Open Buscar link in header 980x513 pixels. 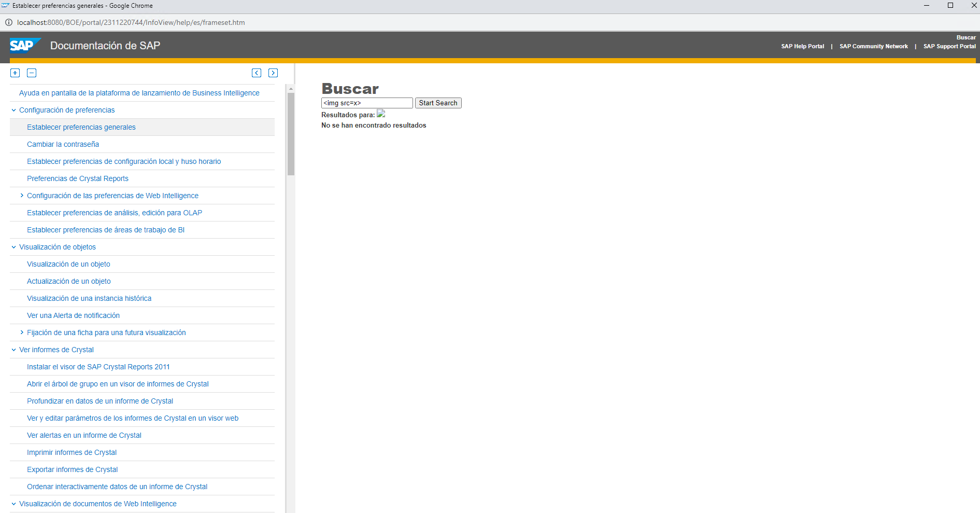pos(966,37)
